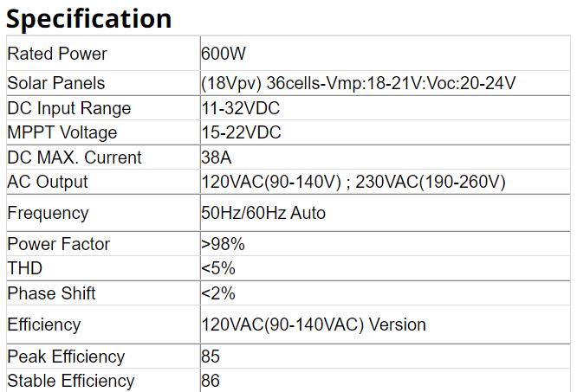Viewport: 577px width, 392px height.
Task: Select the MPPT Voltage label
Action: pos(62,132)
